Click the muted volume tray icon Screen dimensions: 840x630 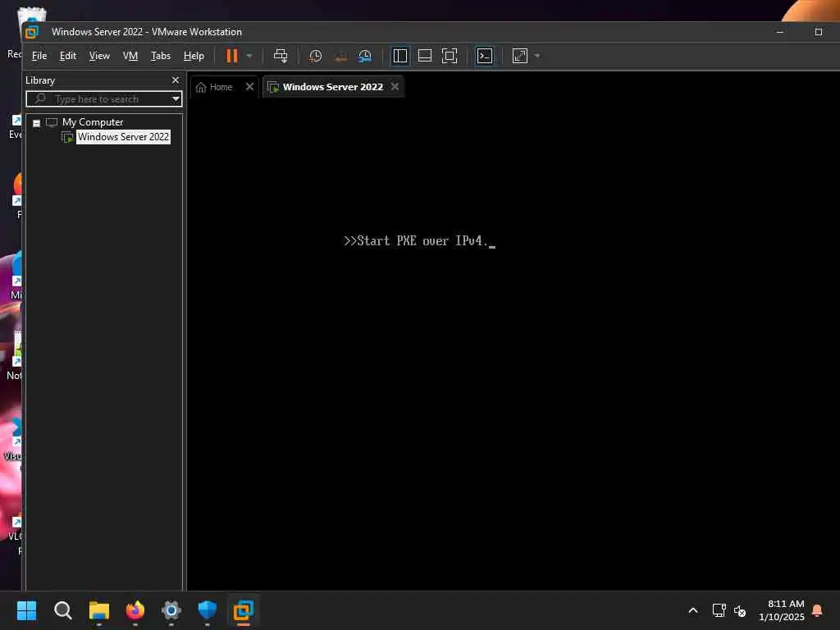740,610
